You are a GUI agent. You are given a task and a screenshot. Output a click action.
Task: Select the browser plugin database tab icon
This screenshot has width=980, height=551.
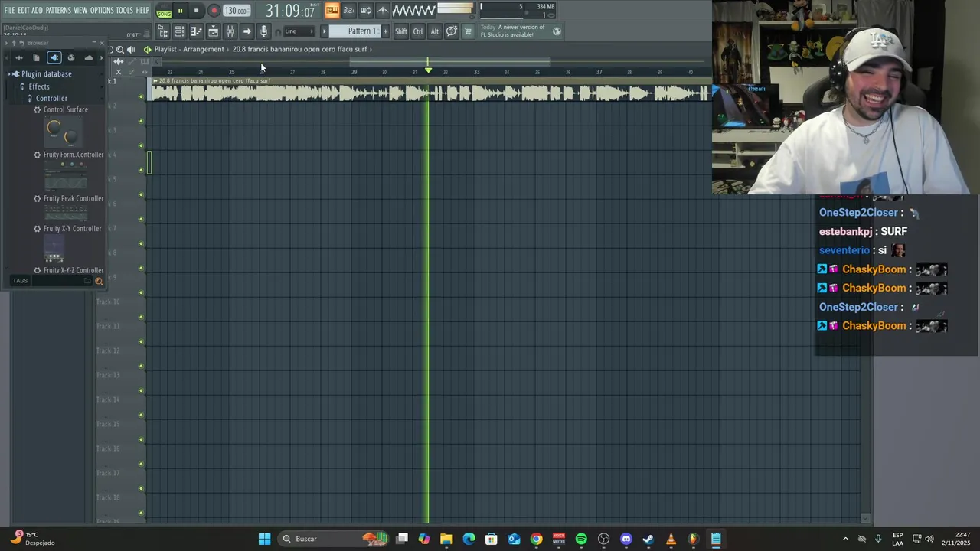click(54, 58)
